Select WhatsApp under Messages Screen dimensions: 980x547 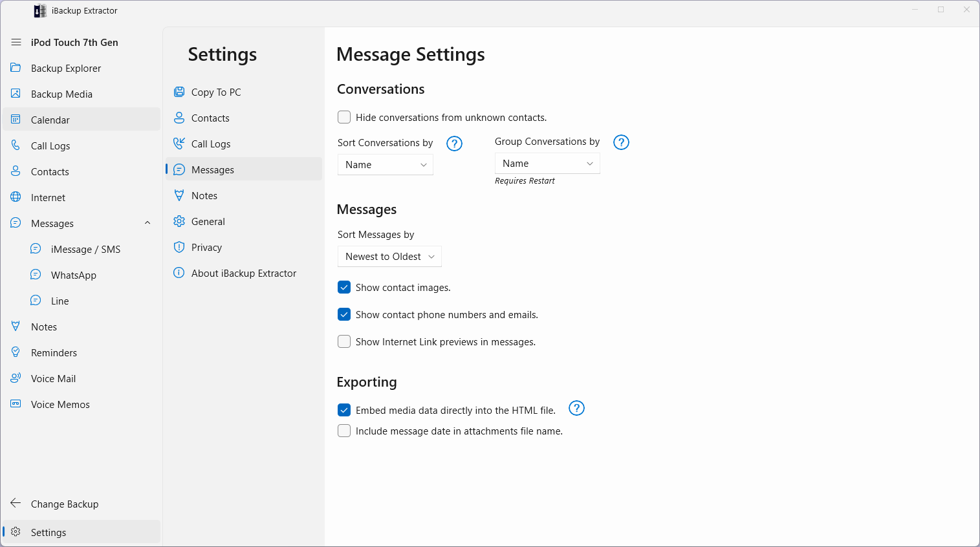(x=73, y=275)
